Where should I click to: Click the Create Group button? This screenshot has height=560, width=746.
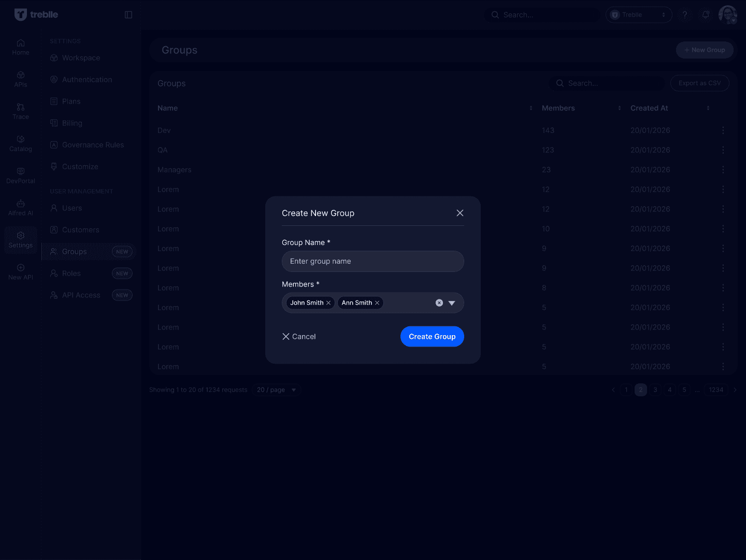pos(432,337)
